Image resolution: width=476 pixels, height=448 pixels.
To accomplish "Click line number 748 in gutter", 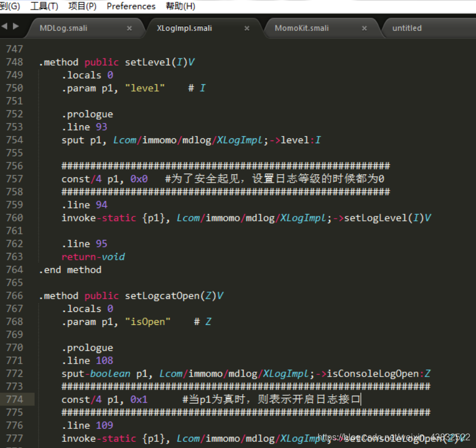I will click(x=15, y=62).
